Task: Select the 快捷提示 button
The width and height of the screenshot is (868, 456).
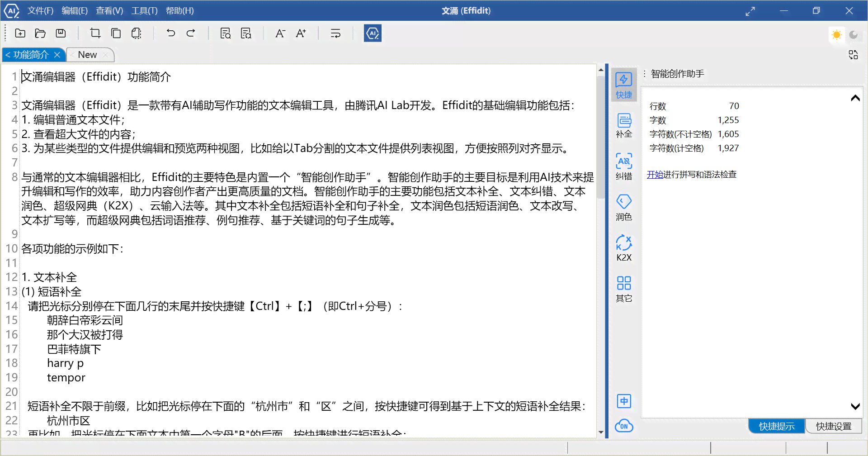Action: coord(777,426)
